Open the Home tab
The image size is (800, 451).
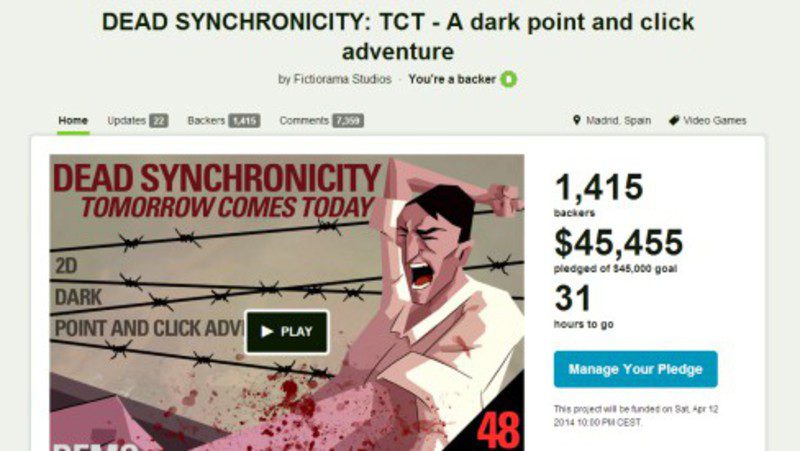73,121
